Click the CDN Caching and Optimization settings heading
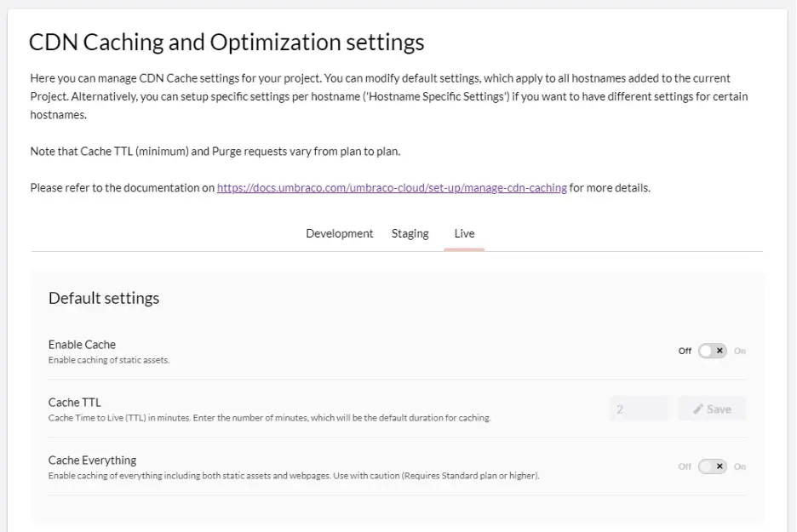Image resolution: width=797 pixels, height=532 pixels. click(x=226, y=43)
